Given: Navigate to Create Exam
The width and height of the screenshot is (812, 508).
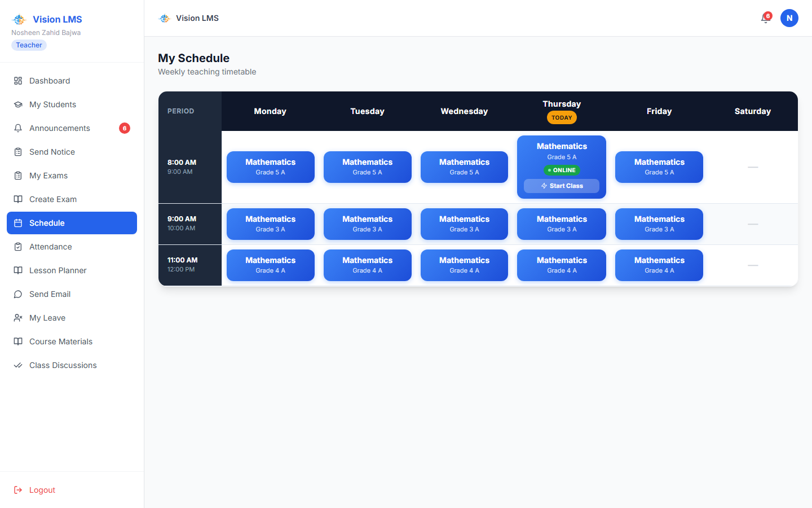Looking at the screenshot, I should click(72, 199).
